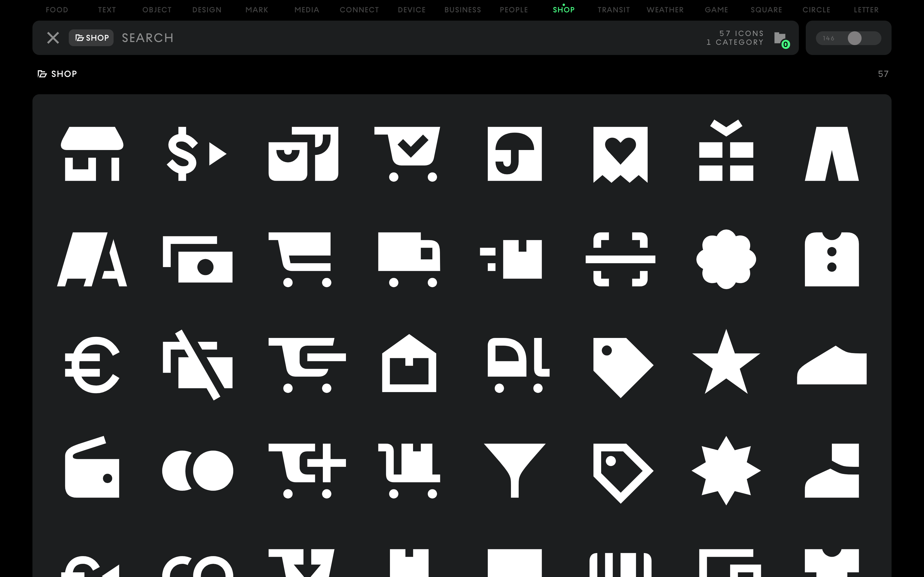Screen dimensions: 924x577
Task: Pick the barcode scan frame icon
Action: point(620,259)
